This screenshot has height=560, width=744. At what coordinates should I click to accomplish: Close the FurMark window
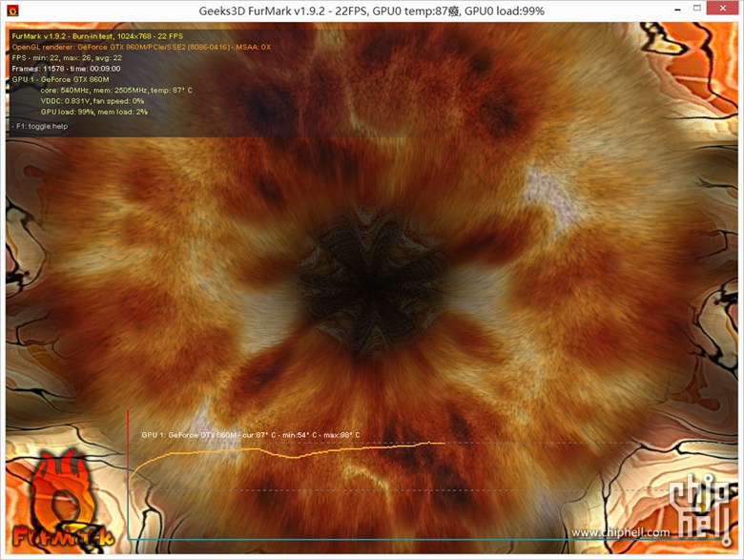723,8
